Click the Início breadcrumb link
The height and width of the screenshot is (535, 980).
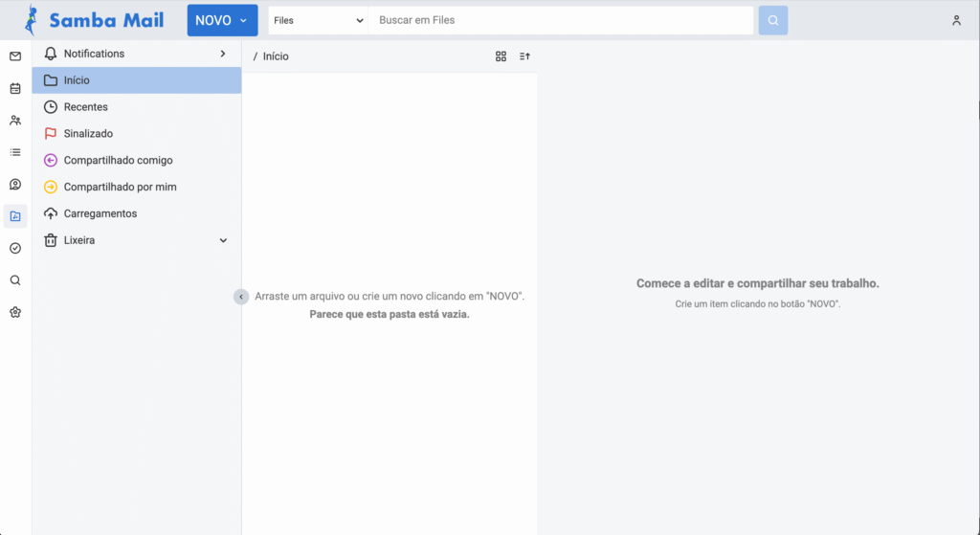click(276, 56)
